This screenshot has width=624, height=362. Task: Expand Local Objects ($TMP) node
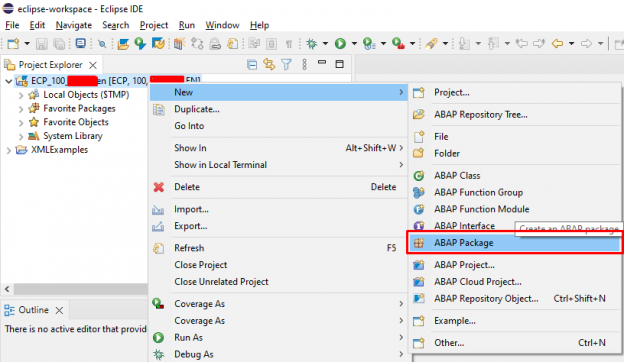coord(21,95)
